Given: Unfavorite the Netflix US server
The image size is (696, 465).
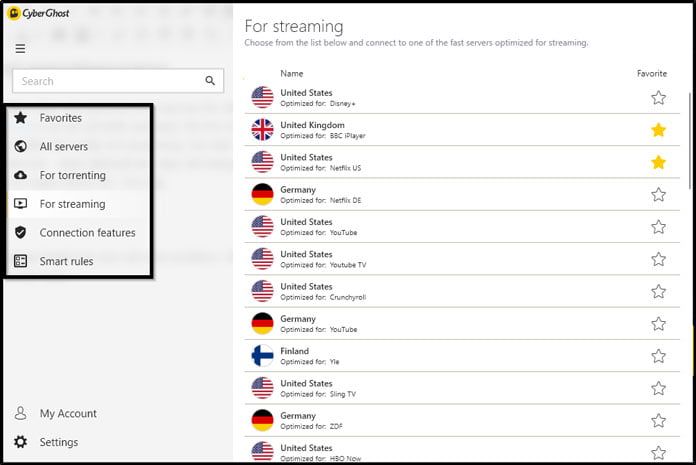Looking at the screenshot, I should click(x=658, y=162).
